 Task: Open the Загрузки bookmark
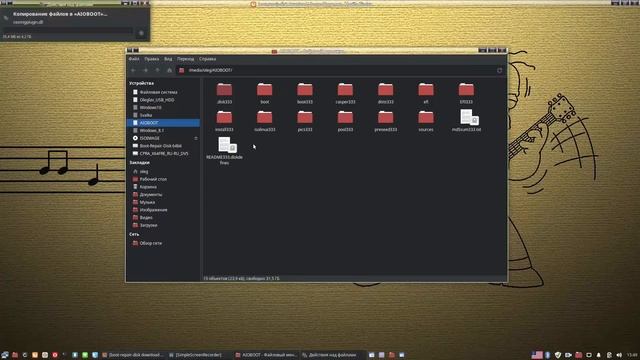pos(163,225)
